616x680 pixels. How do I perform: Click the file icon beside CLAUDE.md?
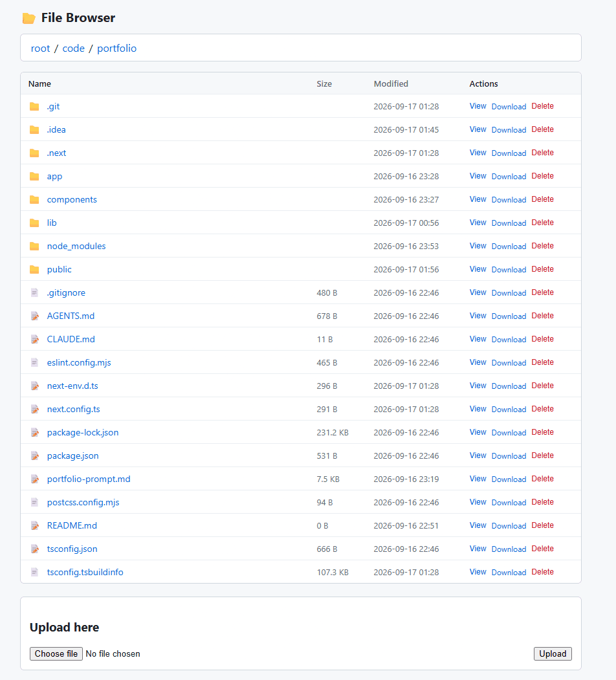(35, 339)
